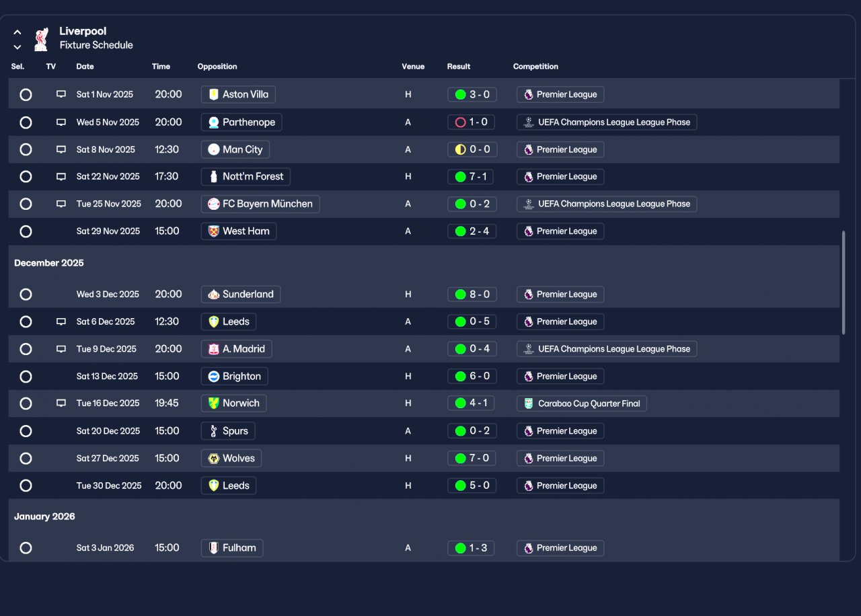
Task: Click the yellow draw dot beside Man City's 0 - 0
Action: coord(461,149)
